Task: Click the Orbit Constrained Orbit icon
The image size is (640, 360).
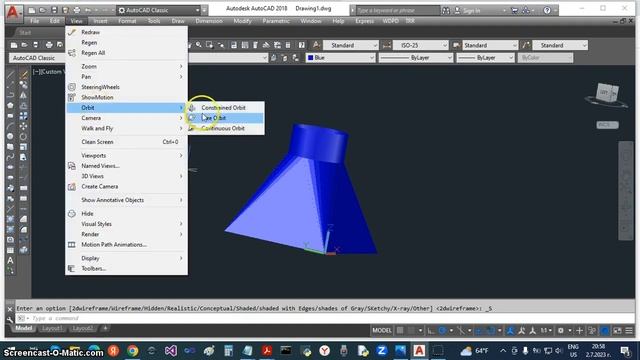Action: (x=192, y=108)
